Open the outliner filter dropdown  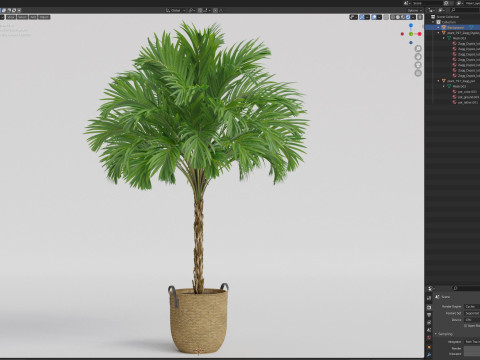click(x=441, y=10)
